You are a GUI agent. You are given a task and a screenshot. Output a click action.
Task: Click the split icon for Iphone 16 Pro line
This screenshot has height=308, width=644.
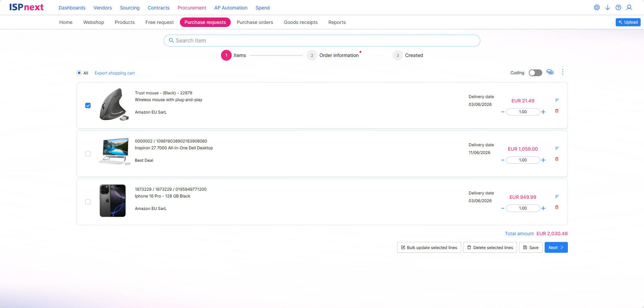[x=557, y=196]
